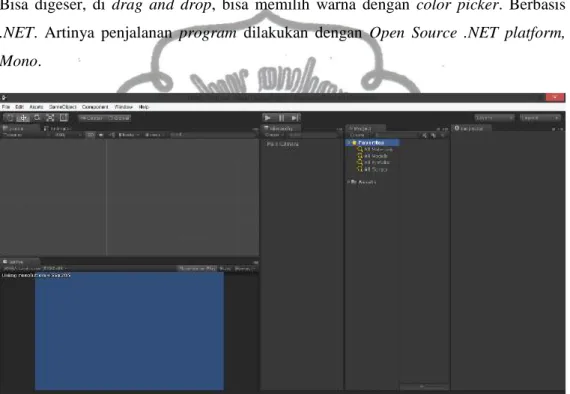The height and width of the screenshot is (394, 570).
Task: Select the Scale tool in the toolbar
Action: [x=51, y=118]
